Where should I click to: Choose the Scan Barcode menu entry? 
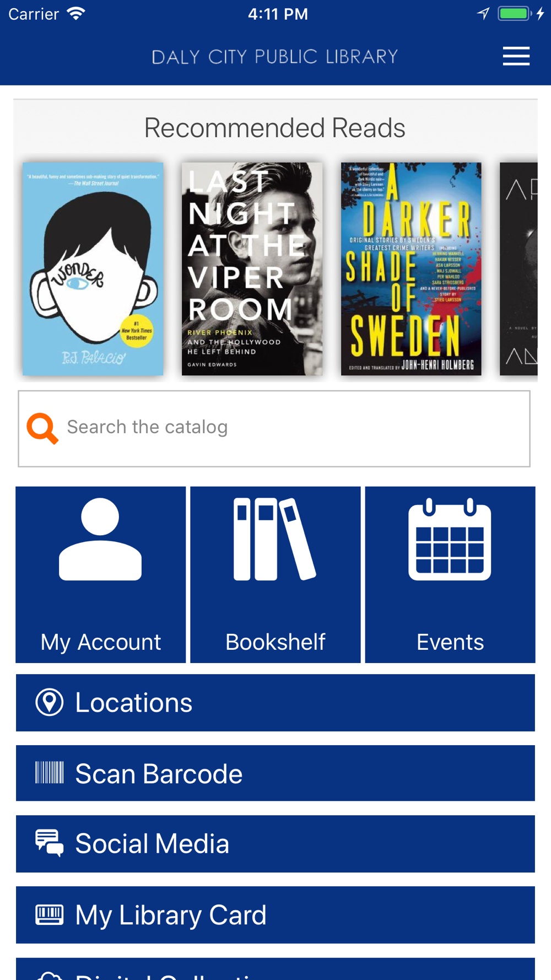(275, 773)
